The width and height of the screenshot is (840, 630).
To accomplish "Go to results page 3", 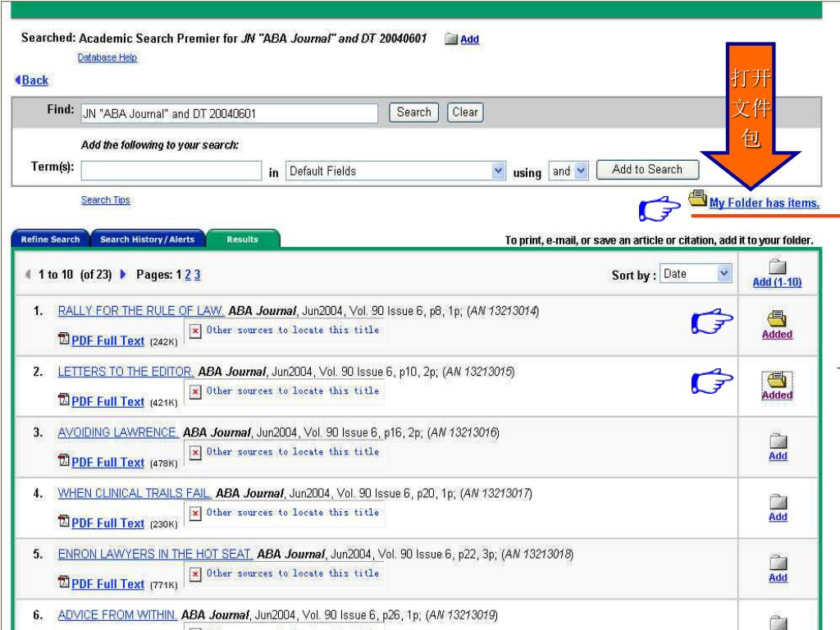I will coord(197,275).
